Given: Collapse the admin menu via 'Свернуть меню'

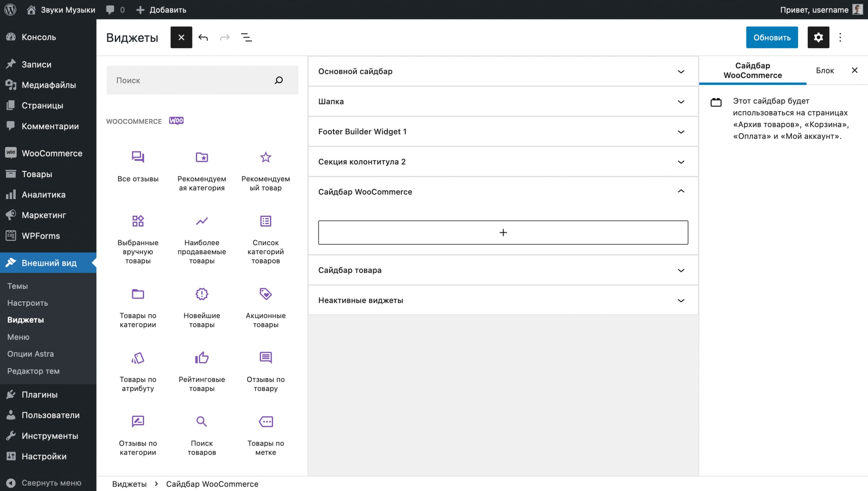Looking at the screenshot, I should [x=48, y=483].
